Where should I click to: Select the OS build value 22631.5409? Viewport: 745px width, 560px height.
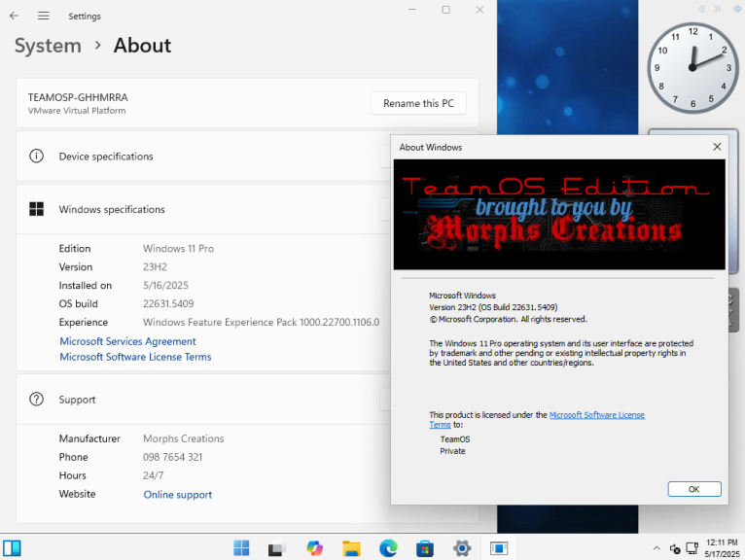168,303
